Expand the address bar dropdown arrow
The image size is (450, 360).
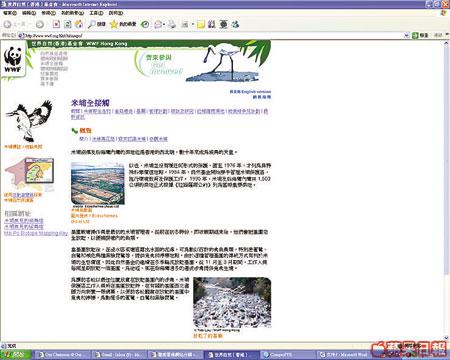click(x=407, y=35)
